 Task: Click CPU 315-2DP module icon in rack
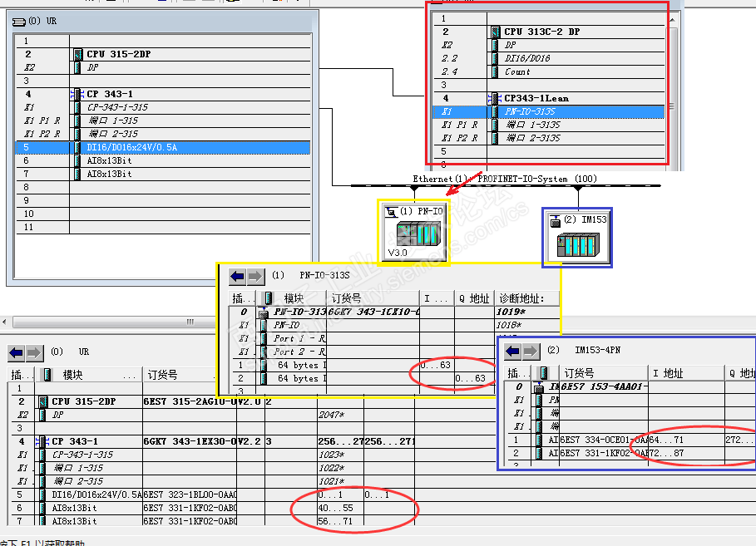coord(78,54)
